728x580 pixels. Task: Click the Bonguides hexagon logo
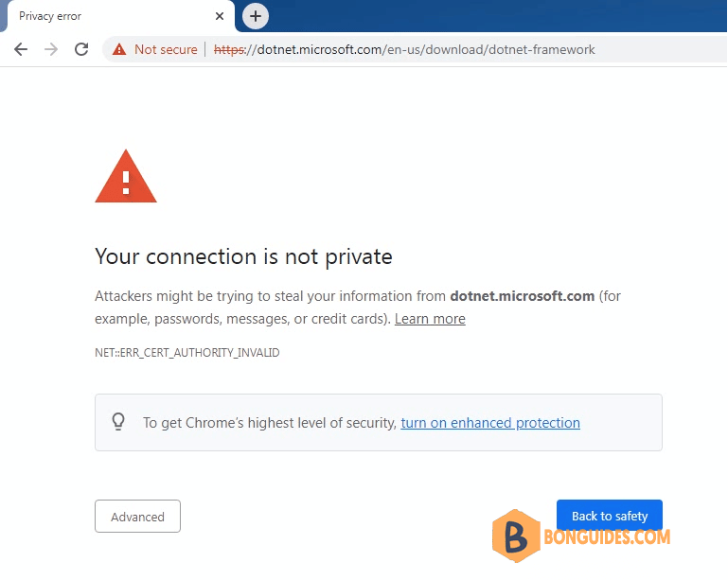tap(516, 536)
